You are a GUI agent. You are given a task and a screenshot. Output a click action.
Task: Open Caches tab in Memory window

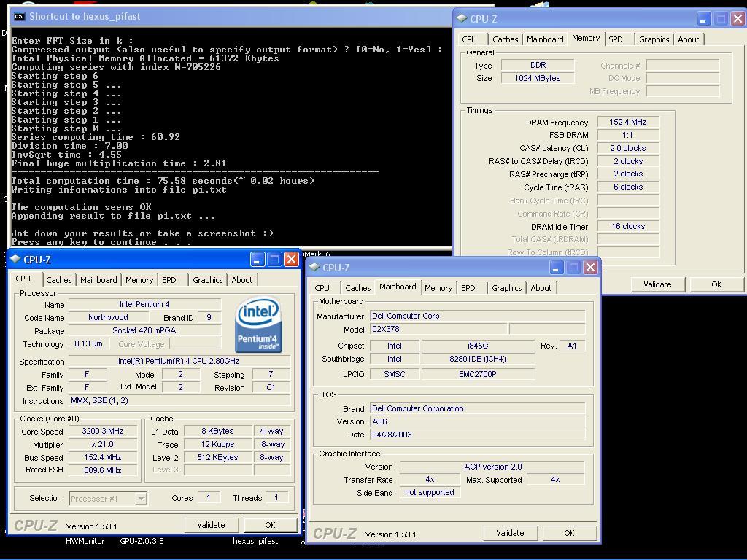[x=505, y=39]
